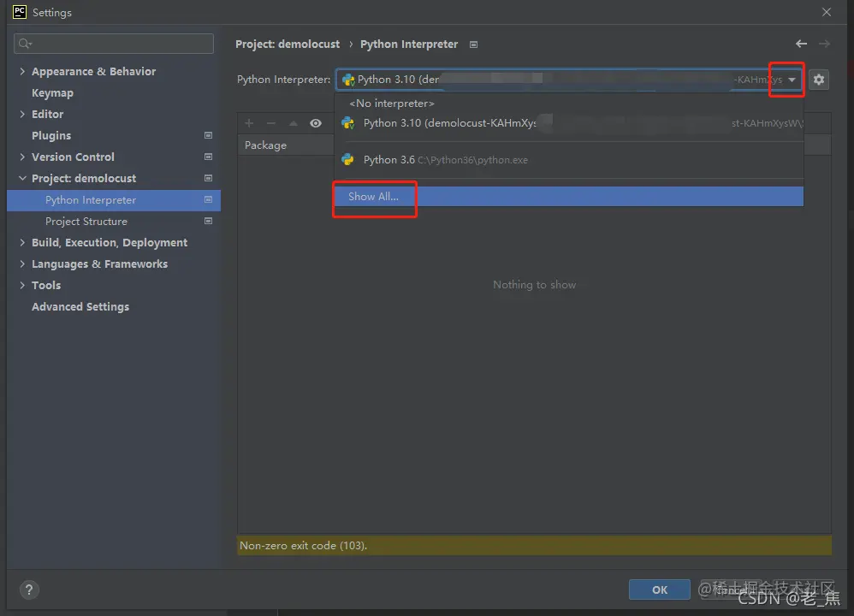Viewport: 854px width, 616px height.
Task: Expand Build, Execution, Deployment section
Action: (22, 242)
